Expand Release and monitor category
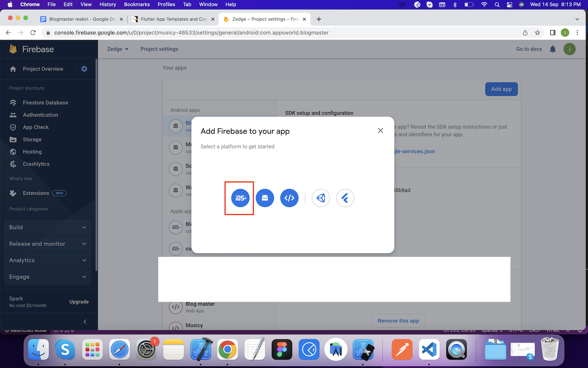This screenshot has height=368, width=588. pos(47,244)
